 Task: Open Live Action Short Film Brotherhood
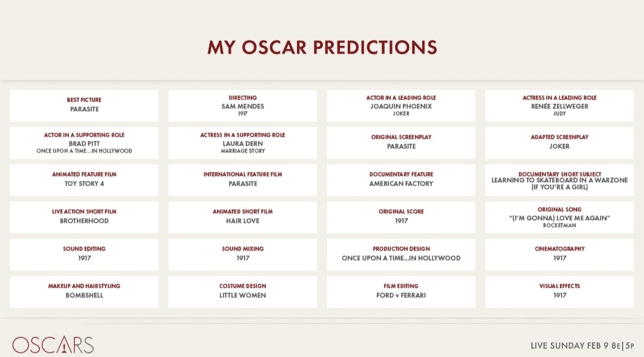84,218
